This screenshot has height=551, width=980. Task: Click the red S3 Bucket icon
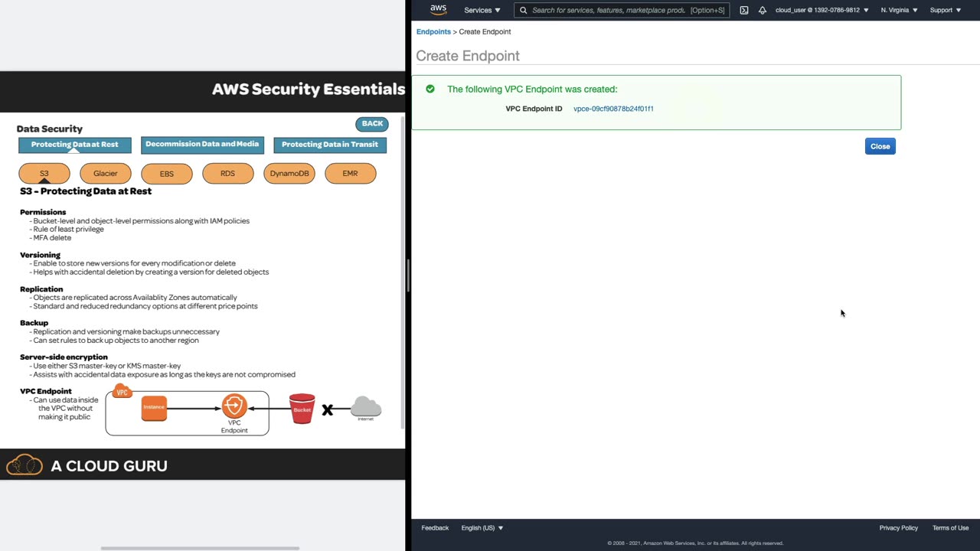[302, 409]
